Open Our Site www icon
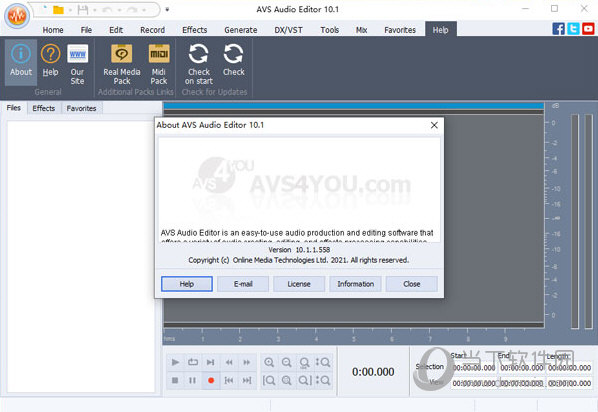The width and height of the screenshot is (598, 412). coord(77,63)
